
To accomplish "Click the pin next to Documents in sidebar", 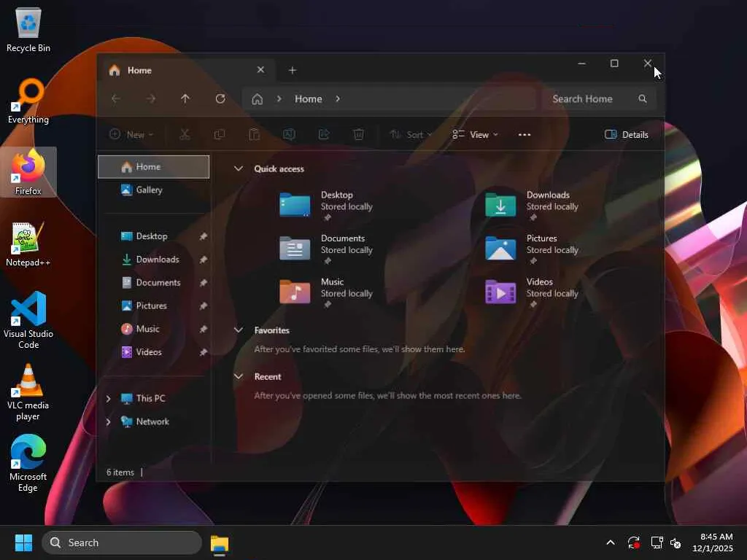I will 203,283.
